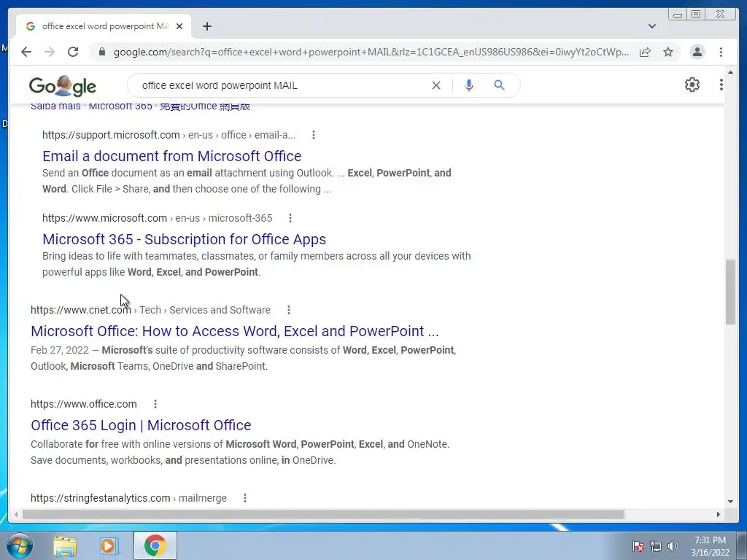Select the Chrome taskbar button
This screenshot has height=560, width=747.
[x=155, y=545]
